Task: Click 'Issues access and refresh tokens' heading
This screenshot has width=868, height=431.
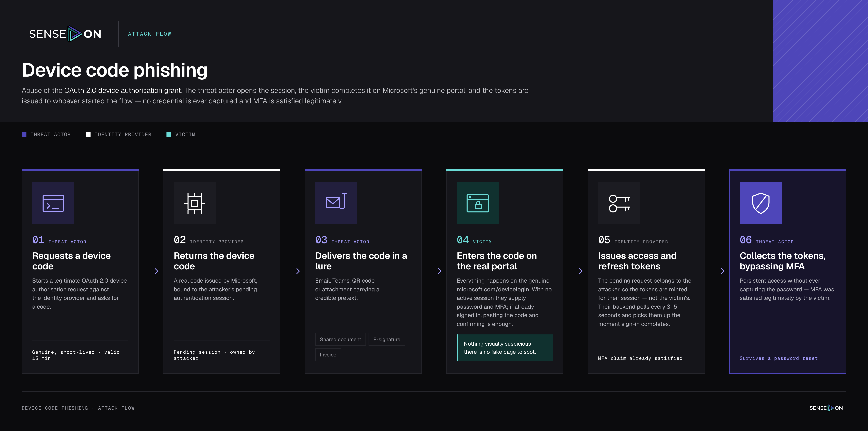Action: pyautogui.click(x=637, y=261)
